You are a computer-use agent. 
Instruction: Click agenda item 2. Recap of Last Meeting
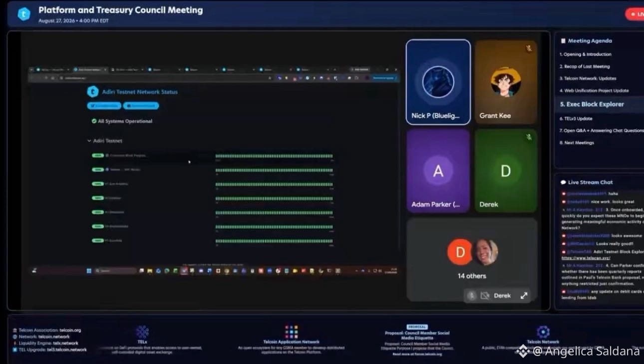584,66
